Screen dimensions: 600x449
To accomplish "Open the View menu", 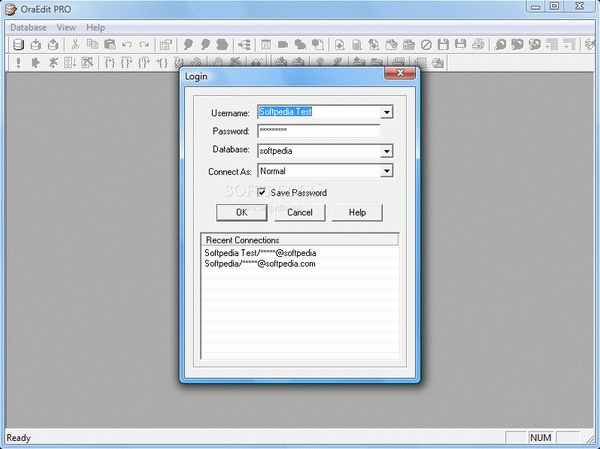I will point(66,27).
